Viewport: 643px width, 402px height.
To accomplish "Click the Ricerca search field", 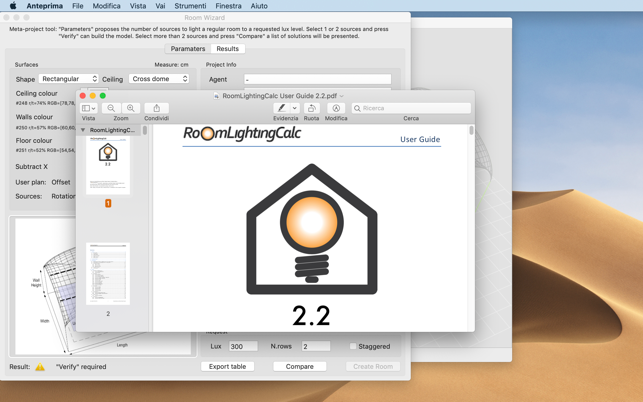I will coord(411,108).
